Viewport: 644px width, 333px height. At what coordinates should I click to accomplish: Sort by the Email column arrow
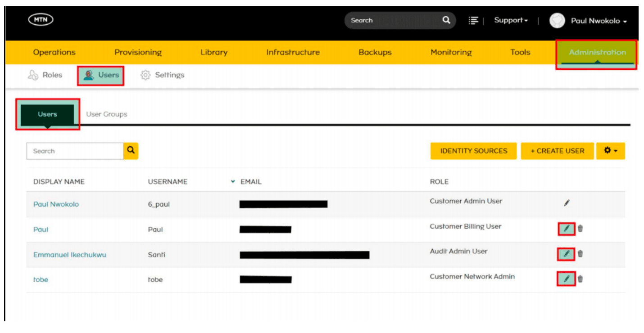tap(233, 181)
